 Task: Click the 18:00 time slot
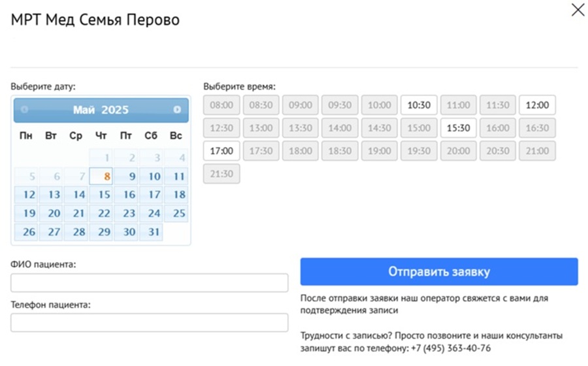(301, 151)
